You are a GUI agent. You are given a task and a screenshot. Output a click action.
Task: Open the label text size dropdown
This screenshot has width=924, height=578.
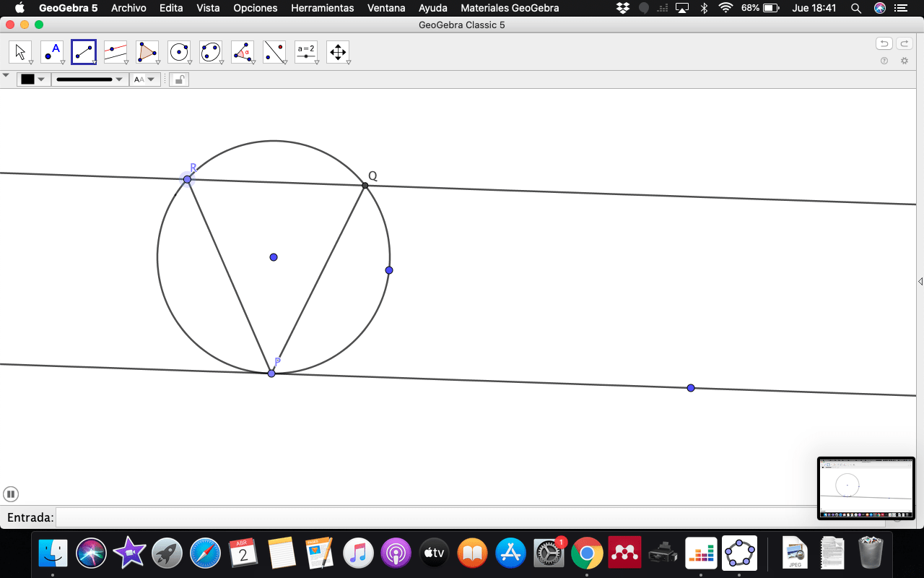(144, 79)
